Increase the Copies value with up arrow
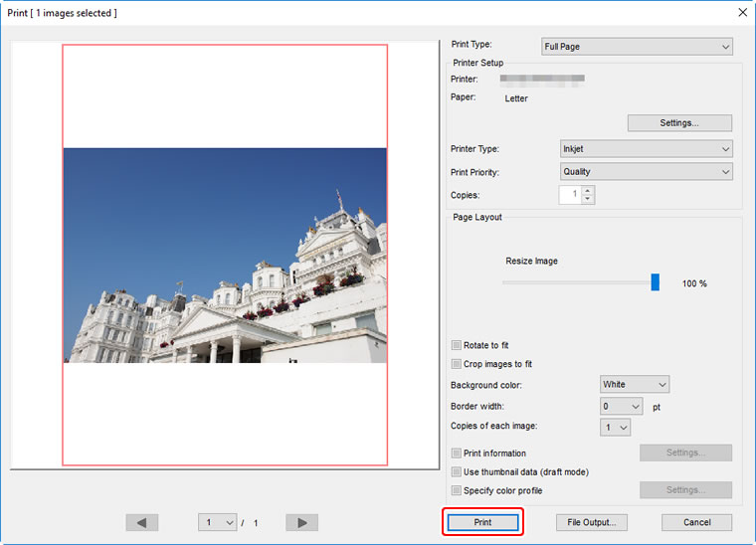 tap(587, 191)
